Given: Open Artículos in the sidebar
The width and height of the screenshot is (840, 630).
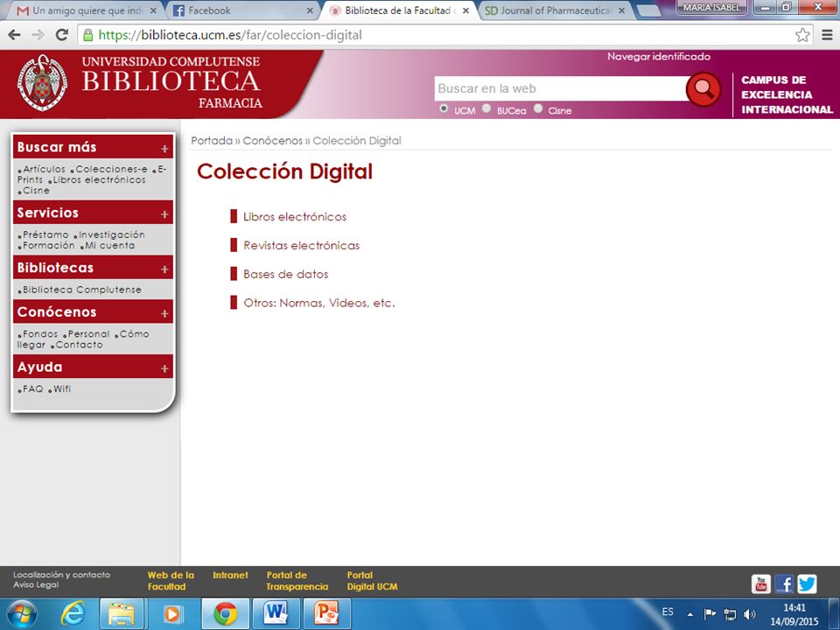Looking at the screenshot, I should 43,169.
